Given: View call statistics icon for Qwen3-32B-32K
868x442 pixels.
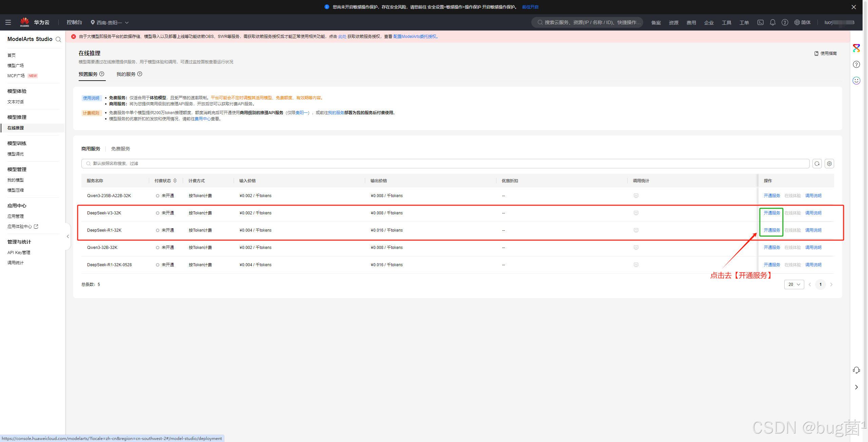Looking at the screenshot, I should (x=636, y=248).
